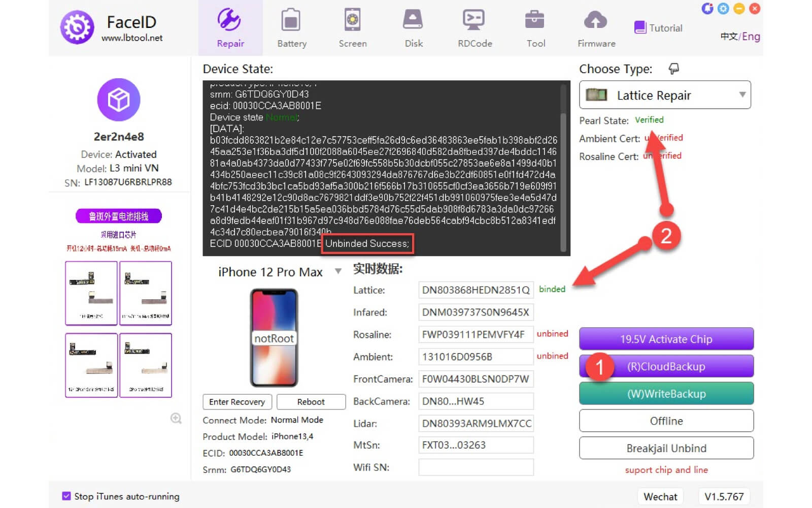
Task: Click the pointing hand icon beside Choose Type
Action: coord(673,69)
